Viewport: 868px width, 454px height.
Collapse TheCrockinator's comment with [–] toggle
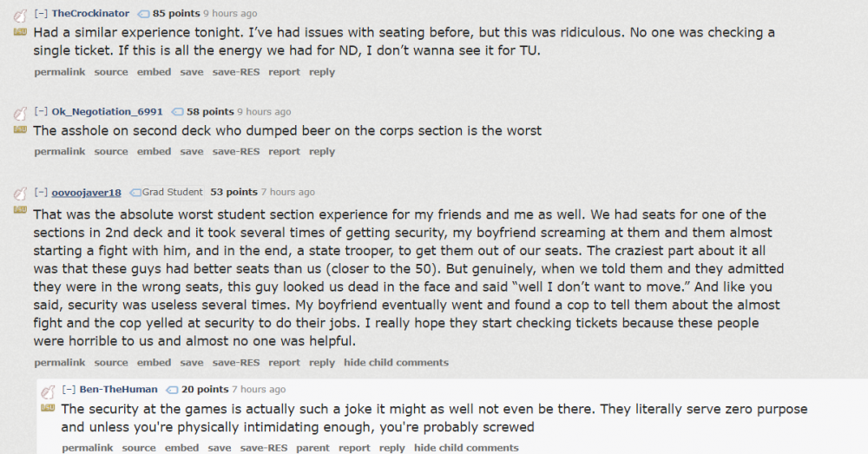pyautogui.click(x=41, y=14)
